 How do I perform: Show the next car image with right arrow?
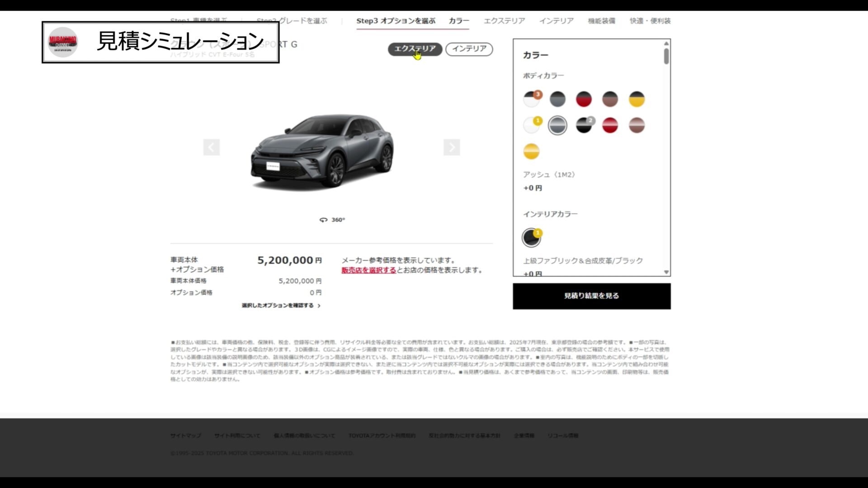[x=452, y=147]
